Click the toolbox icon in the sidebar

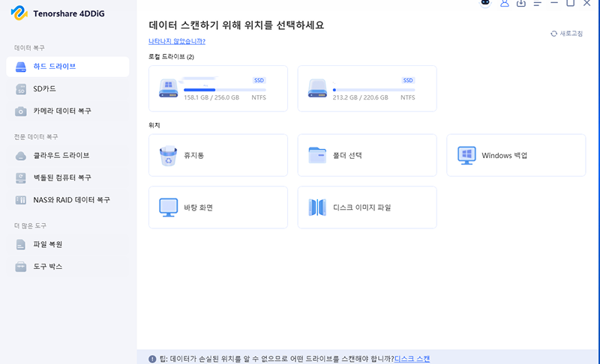pyautogui.click(x=21, y=267)
